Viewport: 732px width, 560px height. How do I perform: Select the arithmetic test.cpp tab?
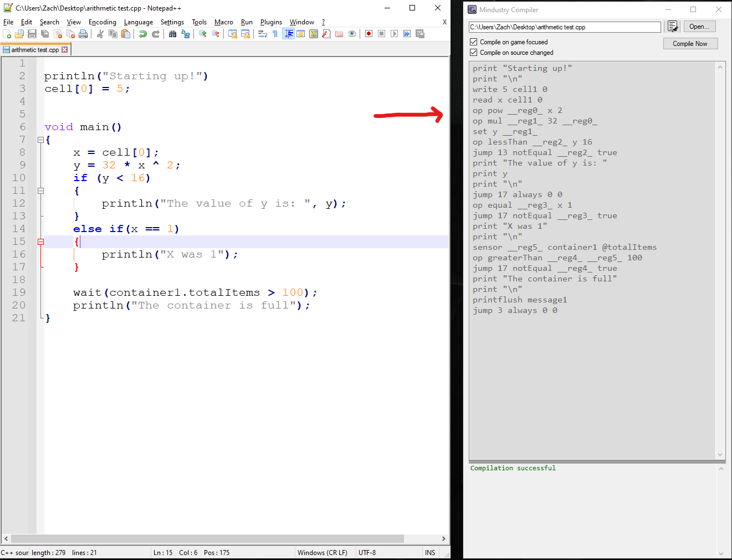(x=35, y=49)
